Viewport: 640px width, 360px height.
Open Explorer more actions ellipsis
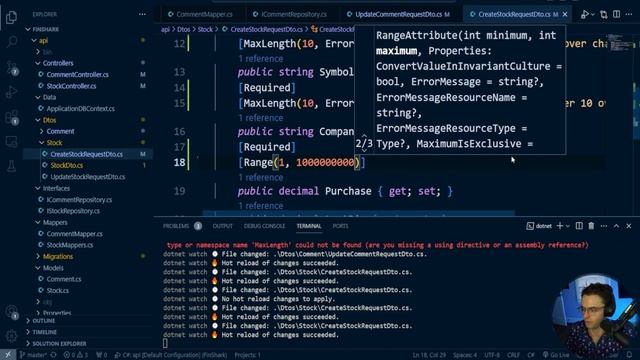(x=142, y=14)
